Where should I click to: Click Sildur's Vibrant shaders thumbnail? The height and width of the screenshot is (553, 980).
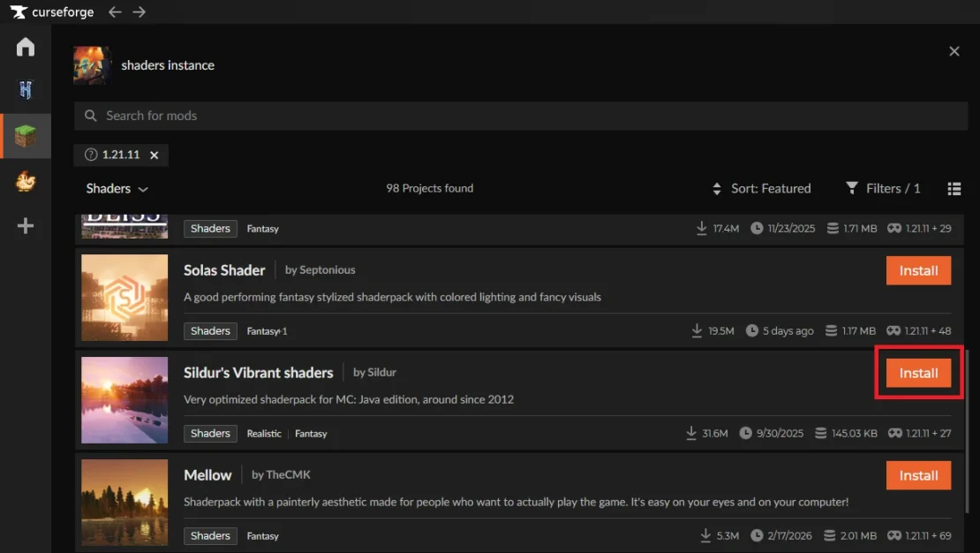pyautogui.click(x=124, y=400)
